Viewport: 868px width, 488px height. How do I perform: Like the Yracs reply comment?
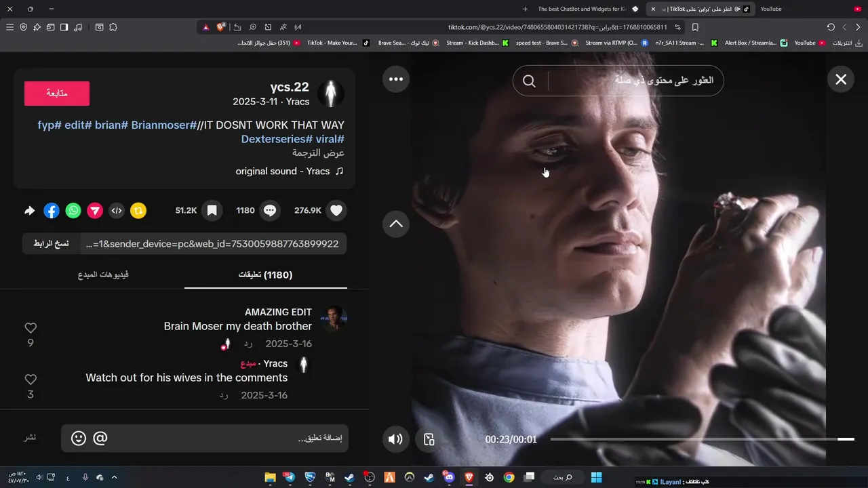(31, 380)
